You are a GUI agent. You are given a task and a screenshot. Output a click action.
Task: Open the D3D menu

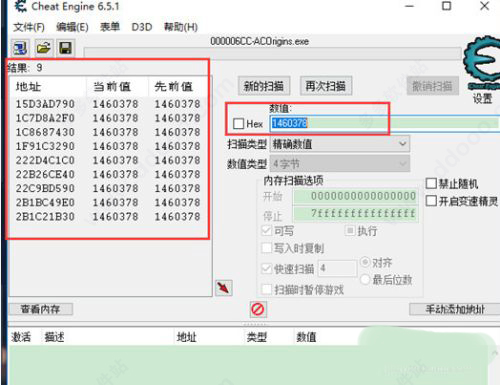tap(142, 27)
